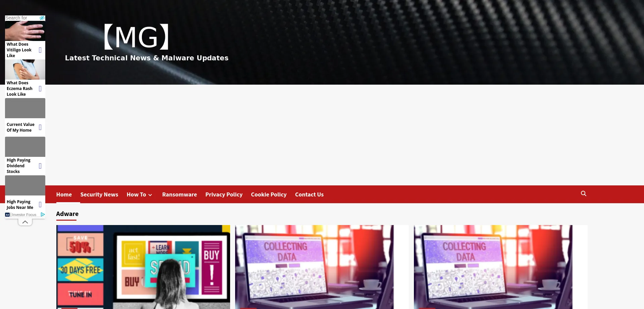
Task: Open the Privacy Policy menu item
Action: point(224,194)
